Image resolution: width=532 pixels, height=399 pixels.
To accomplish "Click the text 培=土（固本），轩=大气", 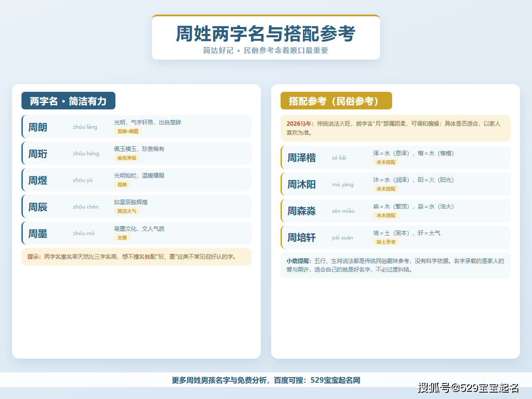I will pyautogui.click(x=407, y=233).
